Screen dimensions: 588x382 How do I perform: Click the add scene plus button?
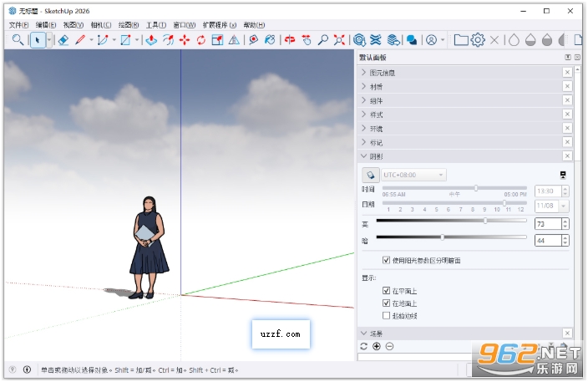[377, 346]
